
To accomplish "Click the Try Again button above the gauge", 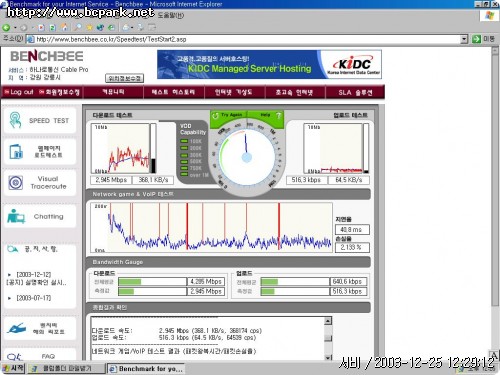I will (x=228, y=115).
